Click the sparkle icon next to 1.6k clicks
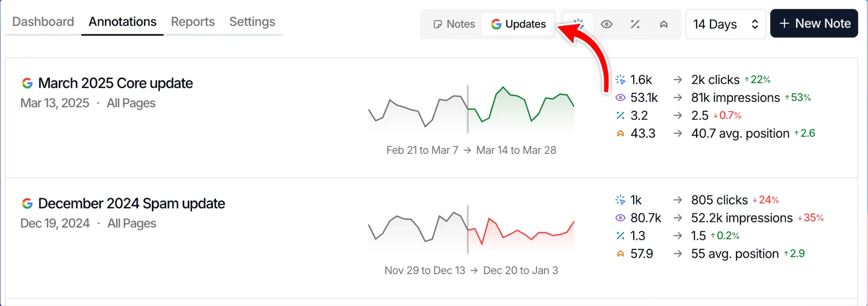 621,80
